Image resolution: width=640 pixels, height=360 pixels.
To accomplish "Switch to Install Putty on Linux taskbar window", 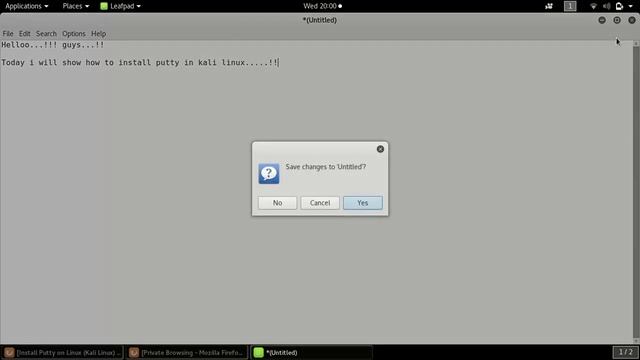I will [x=62, y=352].
